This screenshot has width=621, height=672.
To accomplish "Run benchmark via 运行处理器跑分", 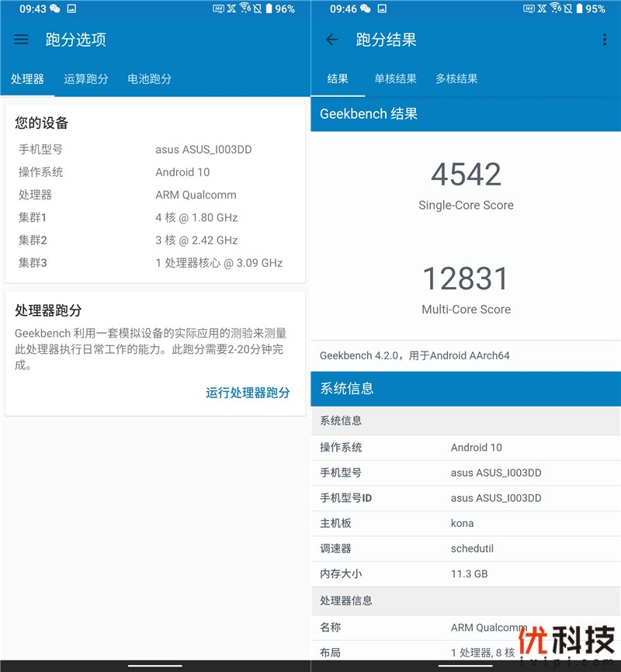I will 248,393.
